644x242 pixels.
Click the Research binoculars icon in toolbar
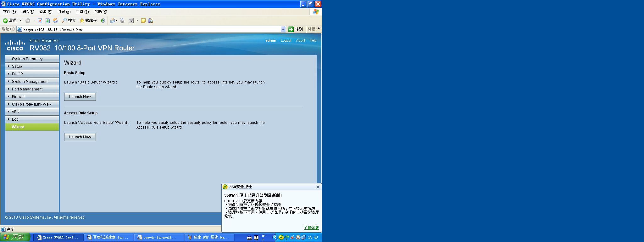coord(151,20)
